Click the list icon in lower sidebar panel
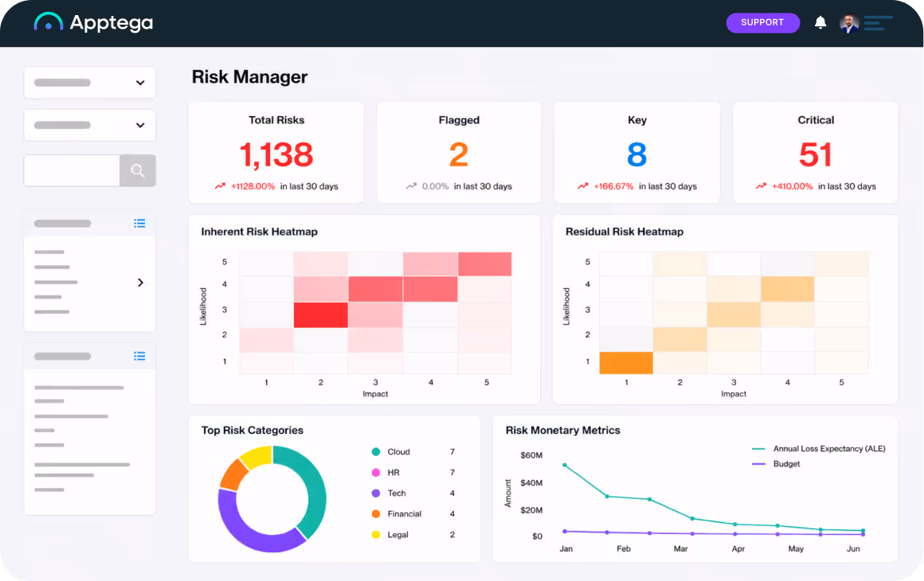This screenshot has height=581, width=924. (139, 356)
